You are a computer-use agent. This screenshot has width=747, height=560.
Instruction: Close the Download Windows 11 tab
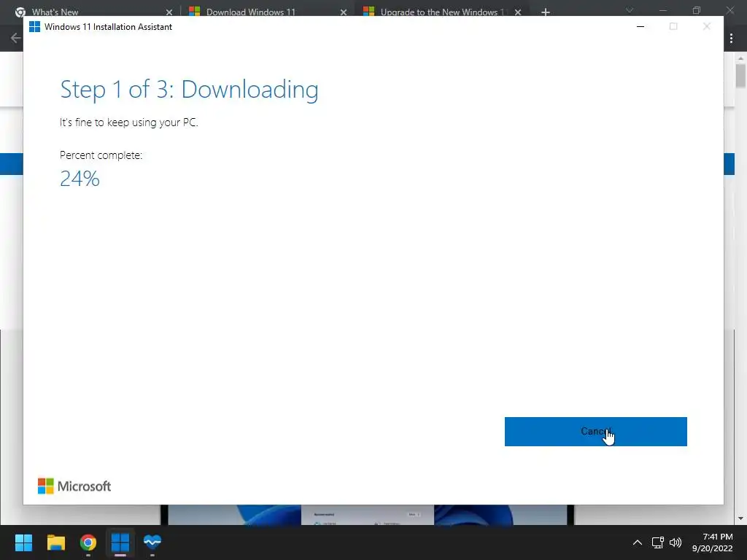tap(344, 12)
